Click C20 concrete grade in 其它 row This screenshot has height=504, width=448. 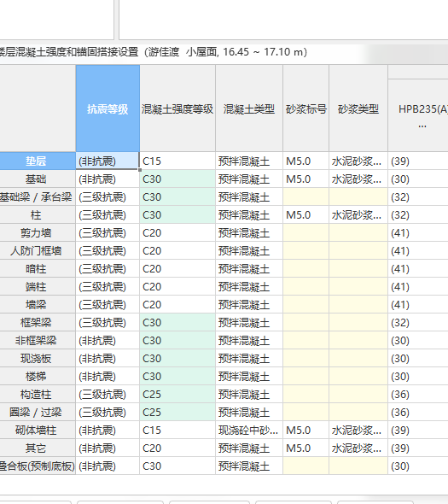click(x=177, y=448)
